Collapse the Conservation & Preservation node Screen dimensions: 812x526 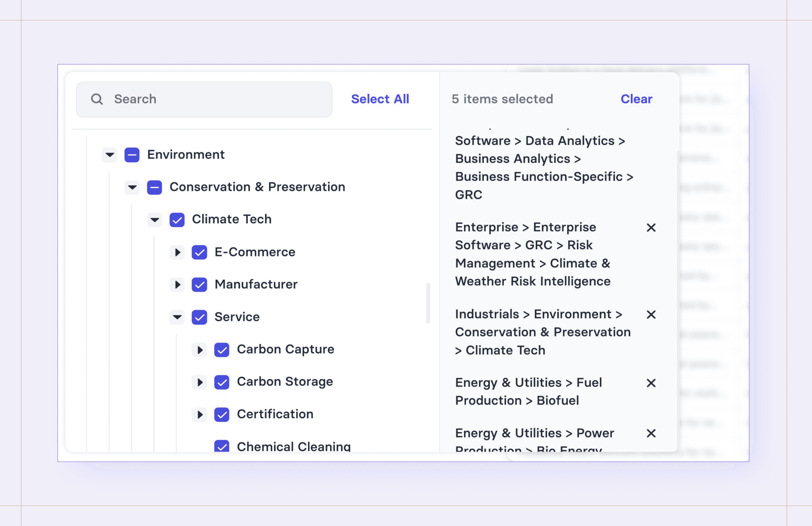point(132,187)
